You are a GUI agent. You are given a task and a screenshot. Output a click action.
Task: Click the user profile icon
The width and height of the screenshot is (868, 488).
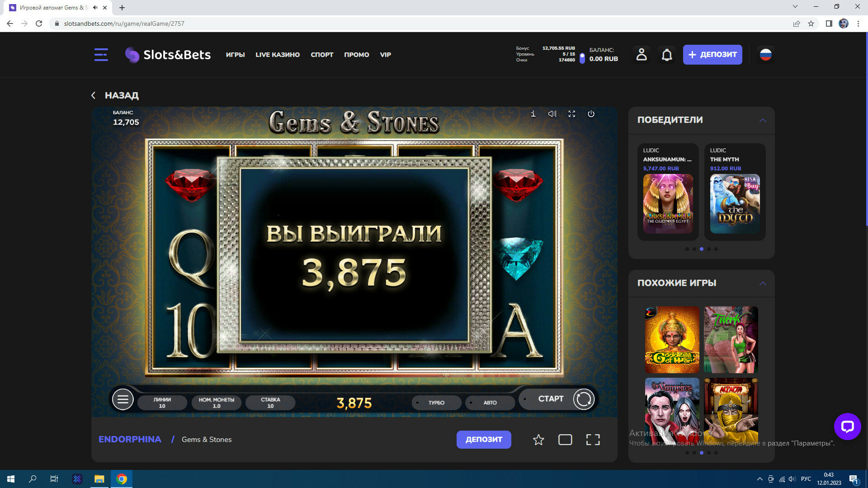(x=641, y=55)
